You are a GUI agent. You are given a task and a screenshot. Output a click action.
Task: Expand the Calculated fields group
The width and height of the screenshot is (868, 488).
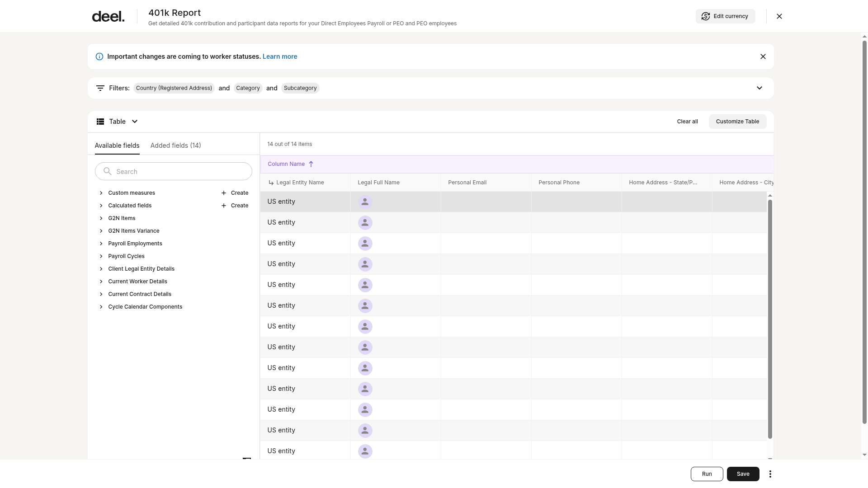pyautogui.click(x=101, y=206)
